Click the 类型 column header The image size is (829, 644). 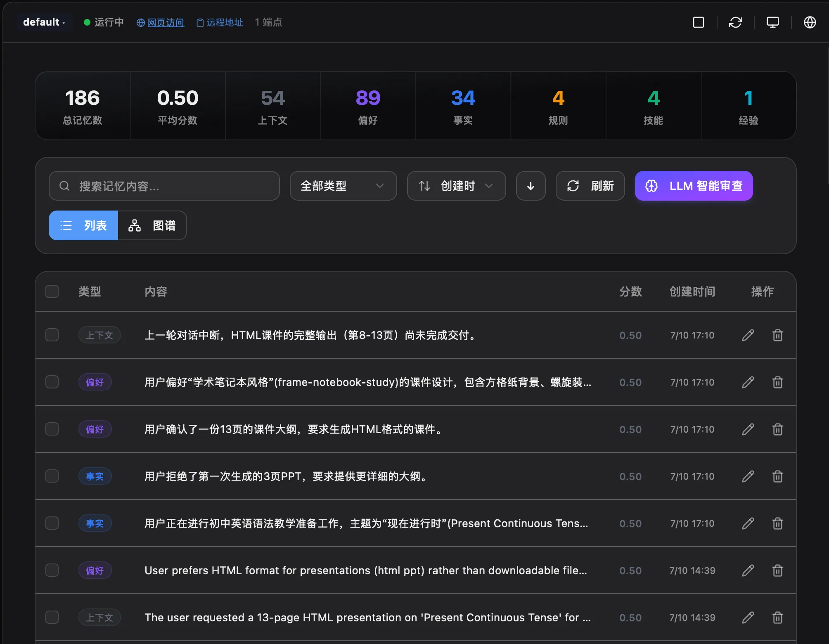click(x=90, y=291)
